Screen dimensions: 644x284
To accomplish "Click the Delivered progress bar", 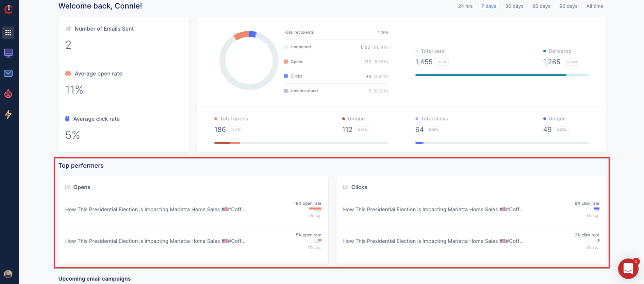I will coord(502,75).
